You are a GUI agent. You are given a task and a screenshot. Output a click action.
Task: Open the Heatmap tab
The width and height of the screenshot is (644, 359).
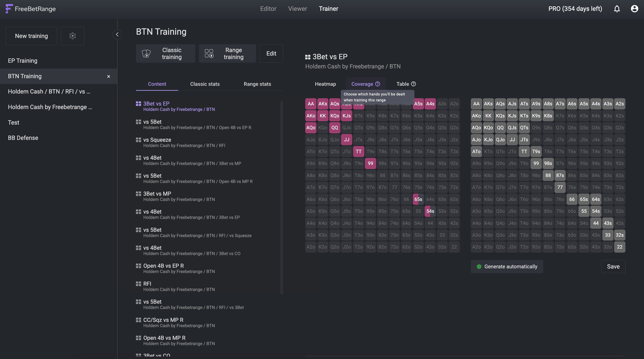coord(325,84)
